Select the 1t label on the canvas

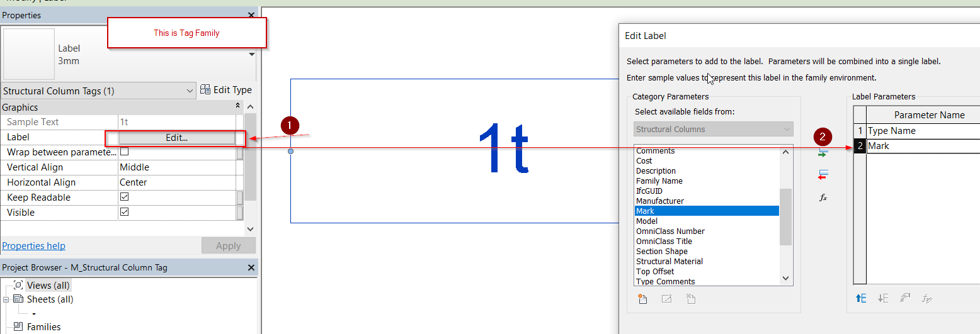pyautogui.click(x=503, y=148)
